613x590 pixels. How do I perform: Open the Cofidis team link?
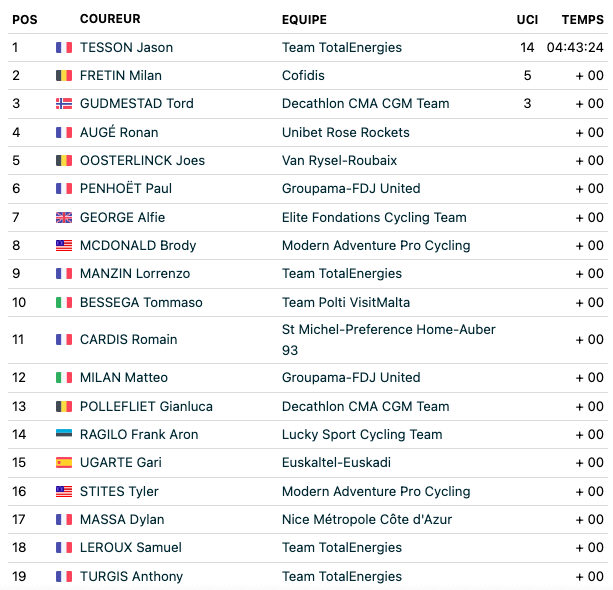tap(303, 75)
